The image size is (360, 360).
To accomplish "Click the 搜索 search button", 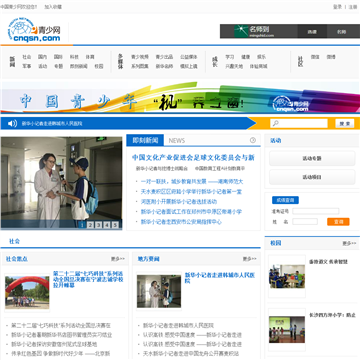I will (345, 124).
